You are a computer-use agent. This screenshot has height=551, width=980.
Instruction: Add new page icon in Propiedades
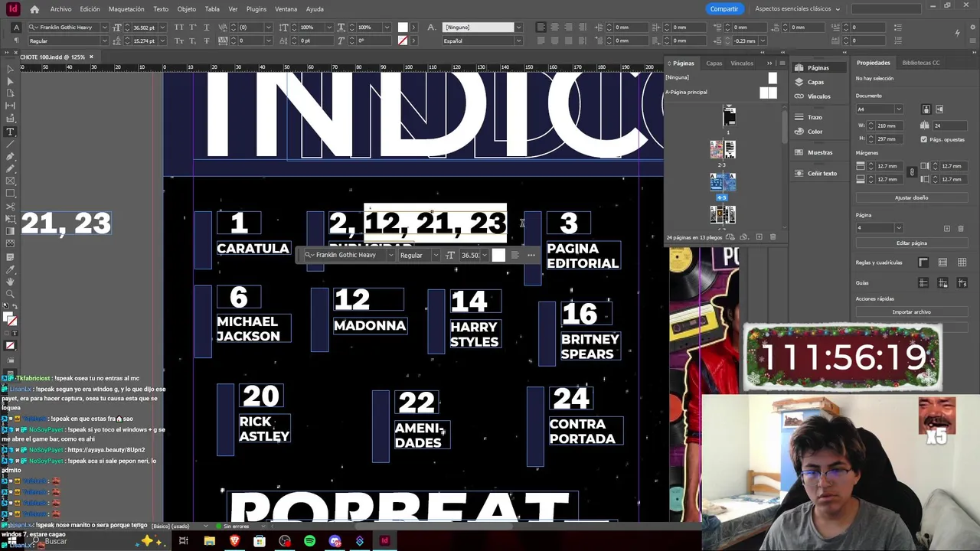click(x=947, y=228)
